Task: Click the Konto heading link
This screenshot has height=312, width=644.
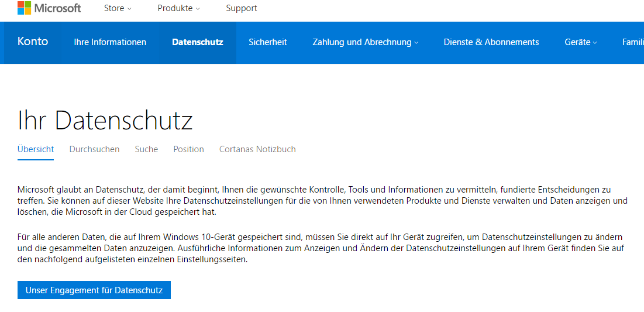Action: pyautogui.click(x=33, y=42)
